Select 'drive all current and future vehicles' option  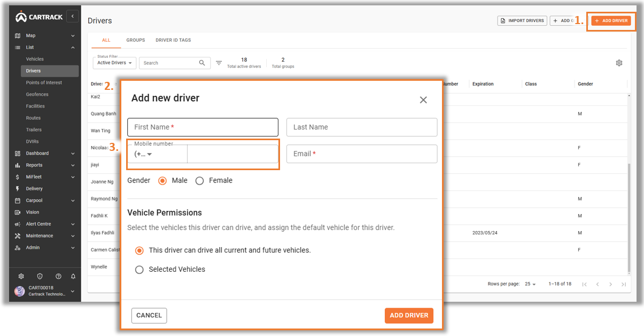tap(139, 250)
